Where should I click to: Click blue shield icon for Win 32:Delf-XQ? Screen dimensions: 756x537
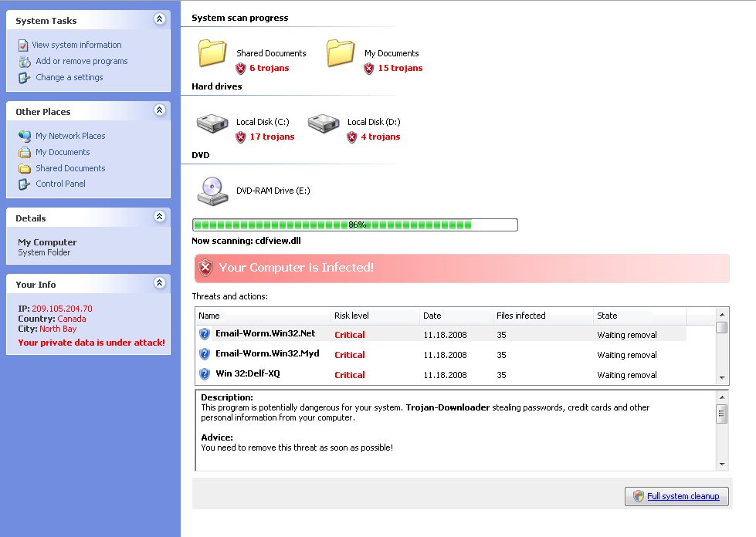205,373
